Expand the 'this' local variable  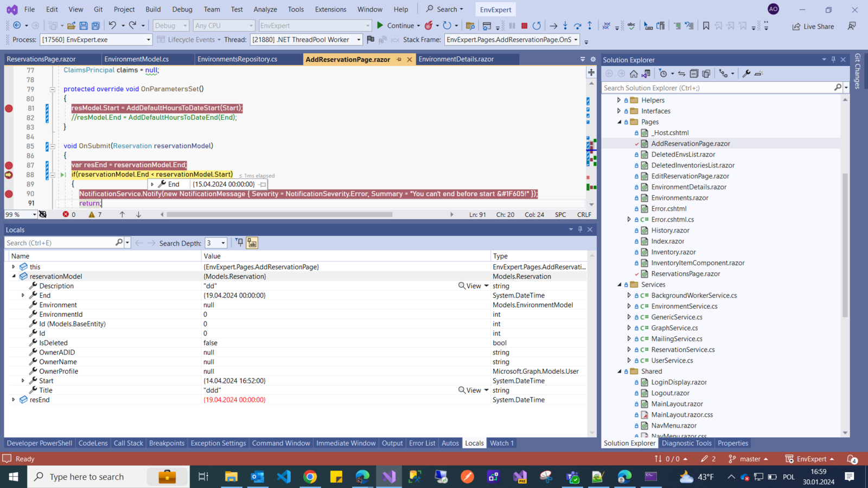tap(14, 267)
